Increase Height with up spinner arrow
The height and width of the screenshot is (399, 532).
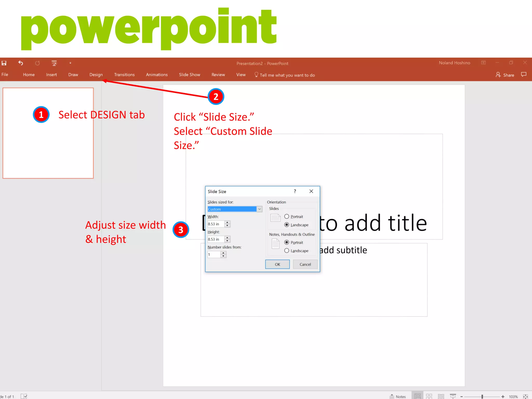pos(227,238)
